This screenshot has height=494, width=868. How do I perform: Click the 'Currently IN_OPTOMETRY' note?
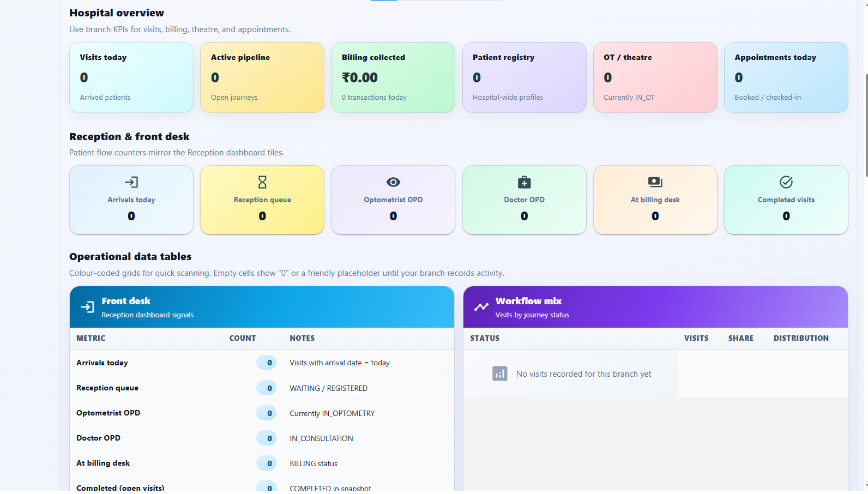(x=332, y=413)
